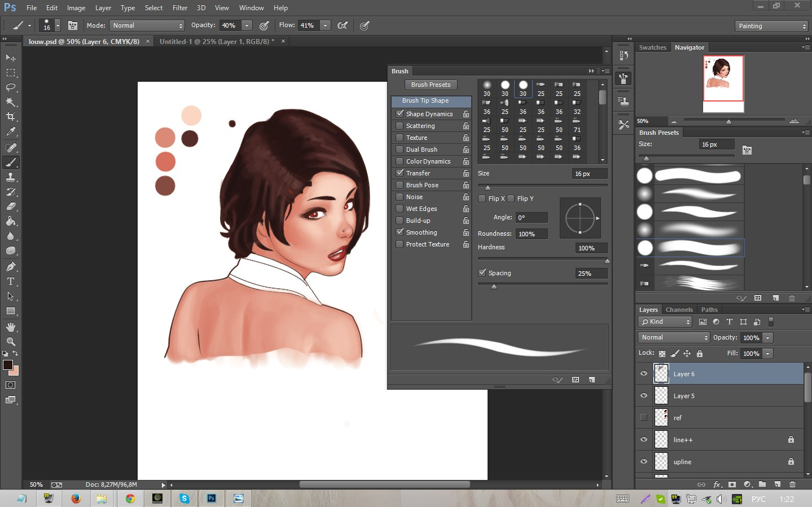Select the Lasso tool
The width and height of the screenshot is (812, 507).
click(11, 87)
